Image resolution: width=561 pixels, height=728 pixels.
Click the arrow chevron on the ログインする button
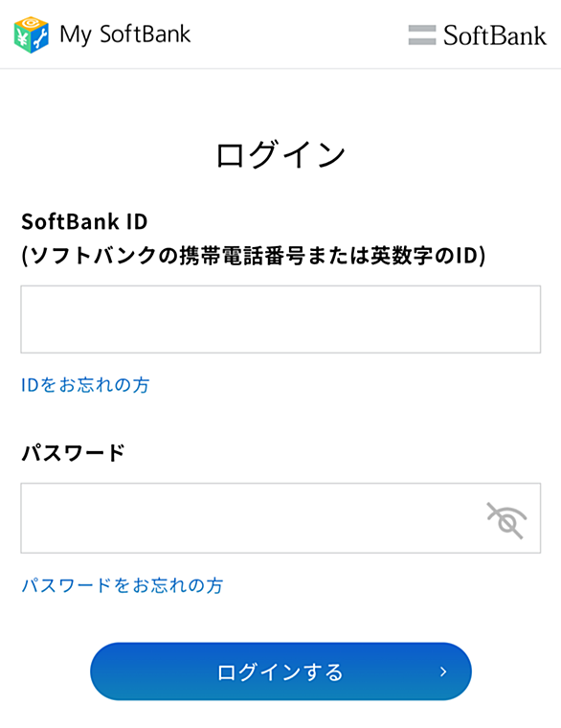[443, 671]
